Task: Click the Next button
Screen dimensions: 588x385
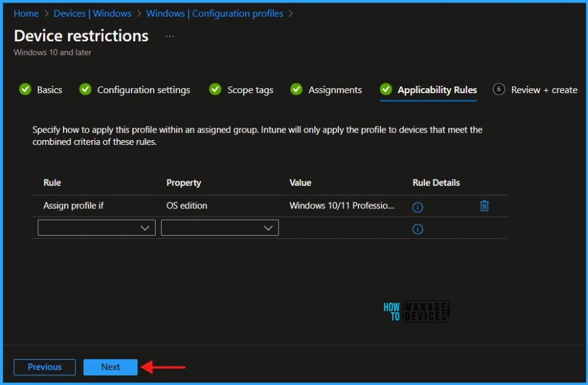Action: tap(110, 367)
